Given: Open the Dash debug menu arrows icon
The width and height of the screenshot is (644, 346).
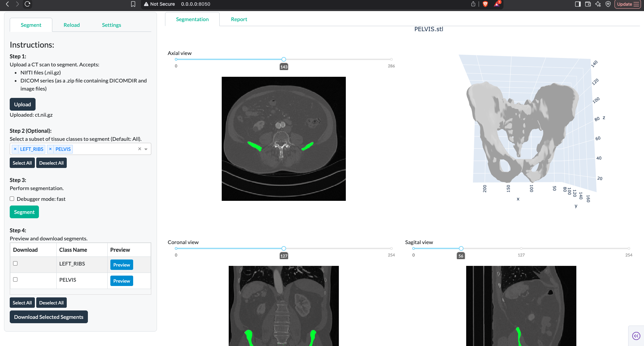Looking at the screenshot, I should [636, 336].
